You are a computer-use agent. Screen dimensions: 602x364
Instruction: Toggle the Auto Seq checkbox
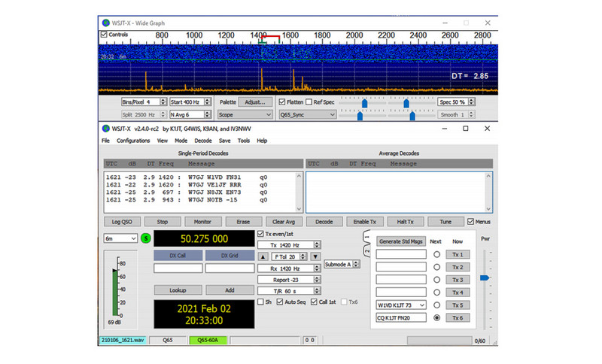coord(280,302)
